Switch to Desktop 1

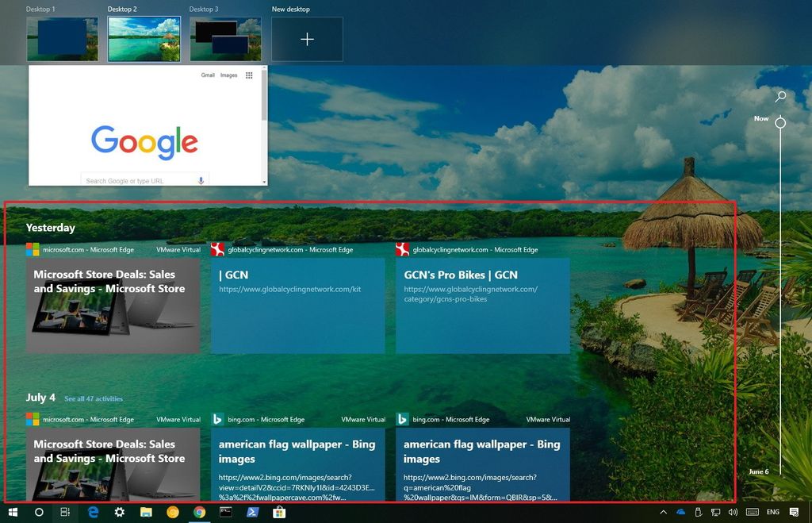point(62,37)
